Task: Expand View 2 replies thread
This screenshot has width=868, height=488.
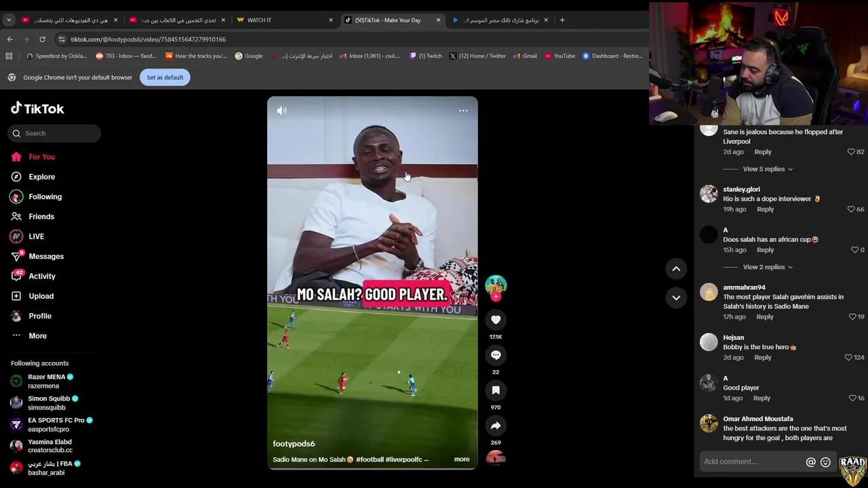Action: (767, 267)
